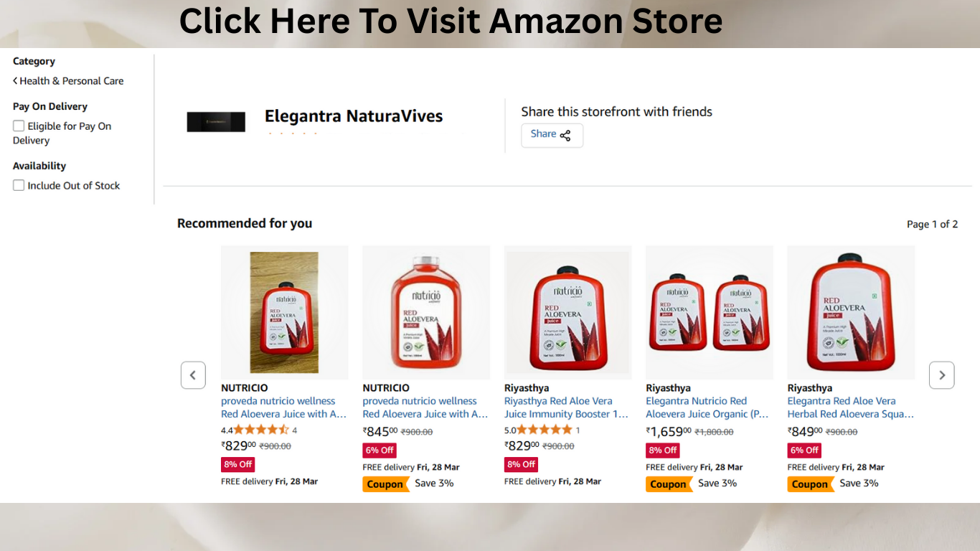The width and height of the screenshot is (980, 551).
Task: Open the first proveda nutricio wellness product link
Action: [284, 408]
